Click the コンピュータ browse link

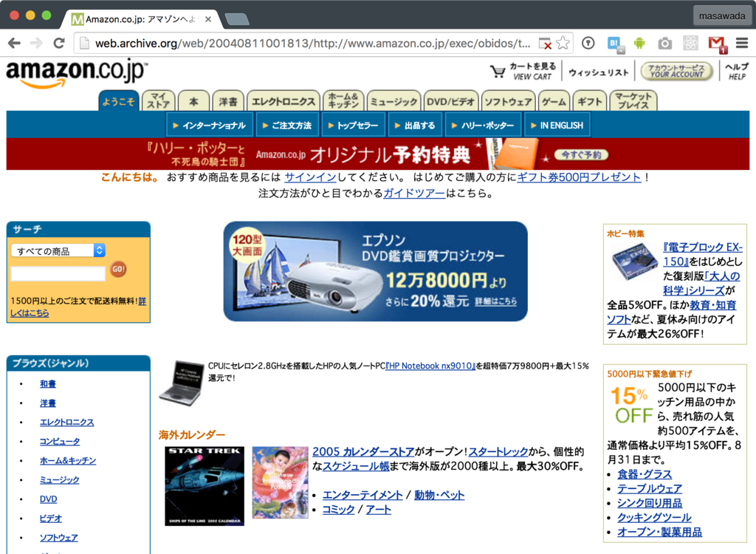click(x=60, y=442)
